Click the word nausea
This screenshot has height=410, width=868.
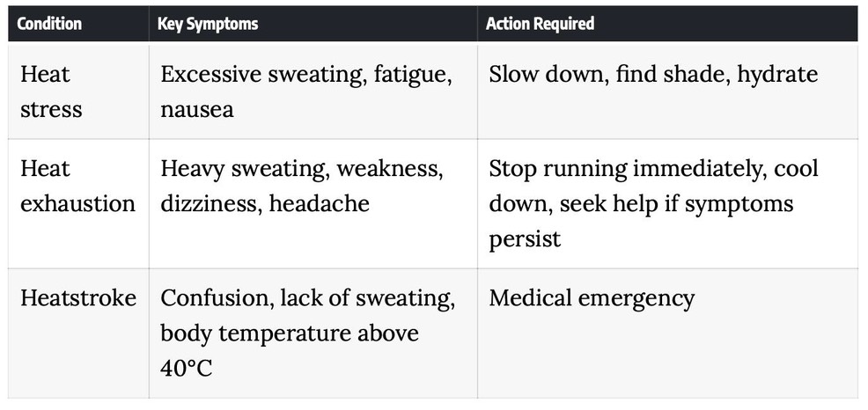point(197,110)
